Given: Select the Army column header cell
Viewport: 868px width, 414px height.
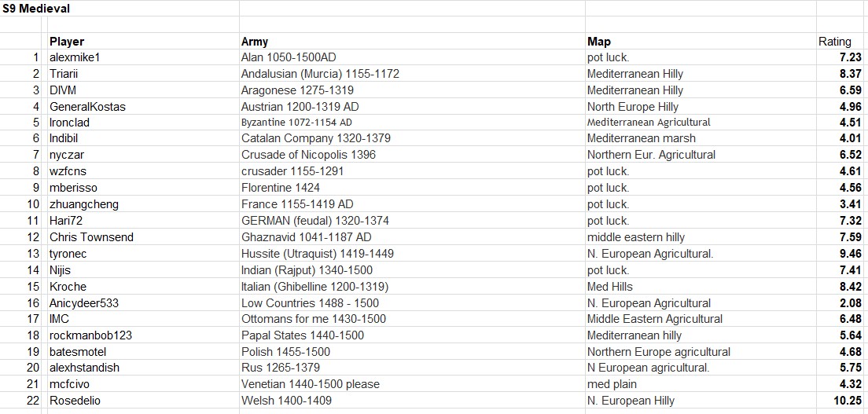Looking at the screenshot, I should (255, 41).
